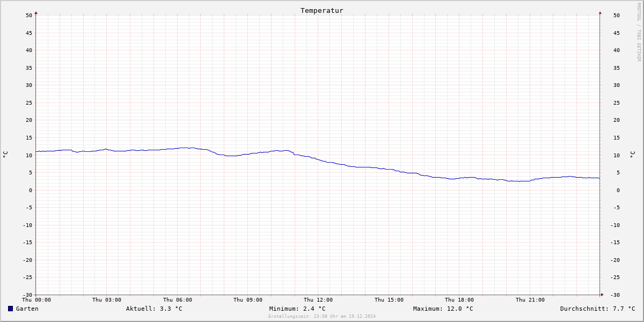Click the Temperatur chart title
Image resolution: width=644 pixels, height=322 pixels.
click(322, 10)
